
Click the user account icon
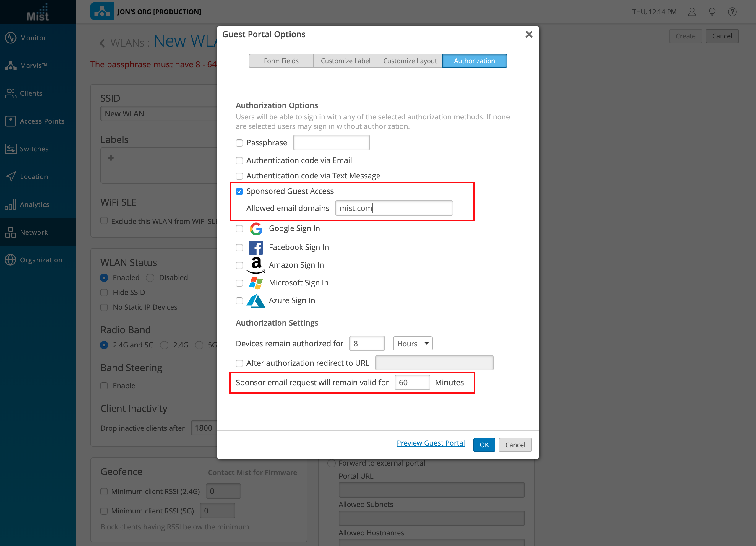click(692, 12)
